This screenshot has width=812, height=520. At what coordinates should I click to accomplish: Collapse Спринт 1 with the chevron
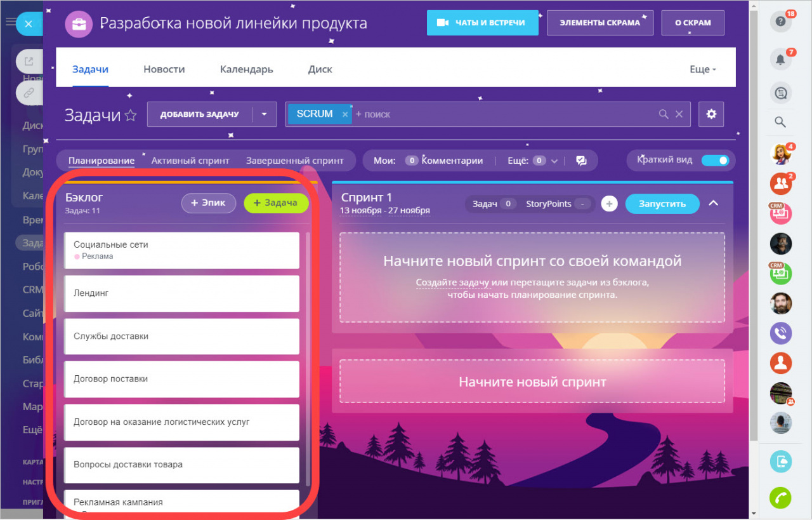pos(714,203)
